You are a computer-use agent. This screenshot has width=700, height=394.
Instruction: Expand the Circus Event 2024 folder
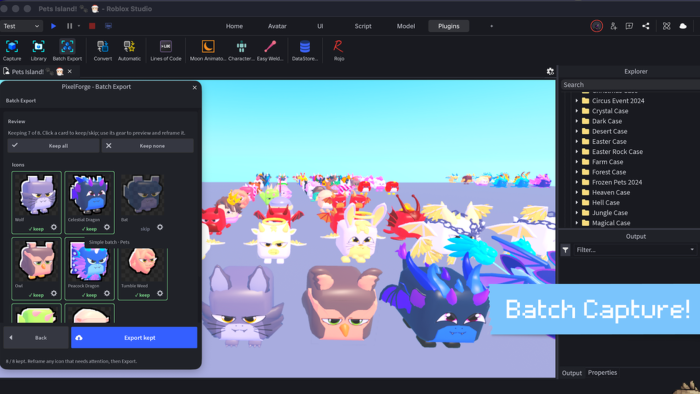pyautogui.click(x=576, y=101)
